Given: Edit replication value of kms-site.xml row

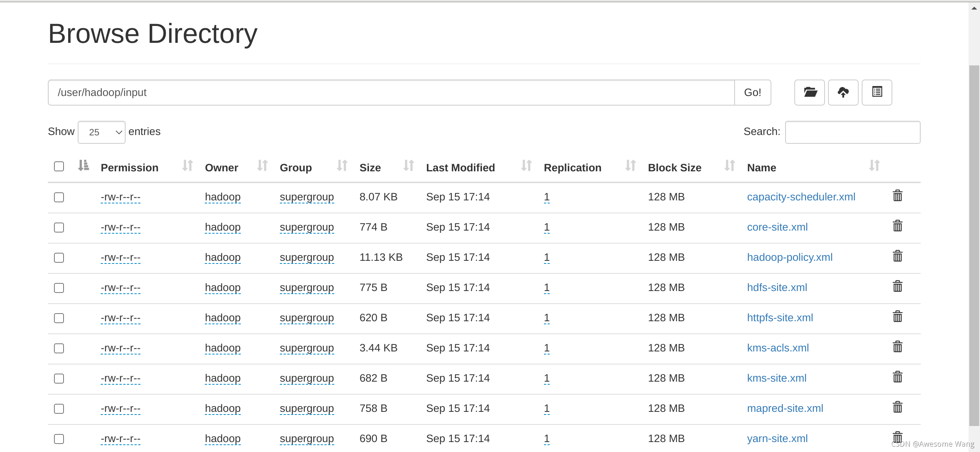Looking at the screenshot, I should 547,378.
